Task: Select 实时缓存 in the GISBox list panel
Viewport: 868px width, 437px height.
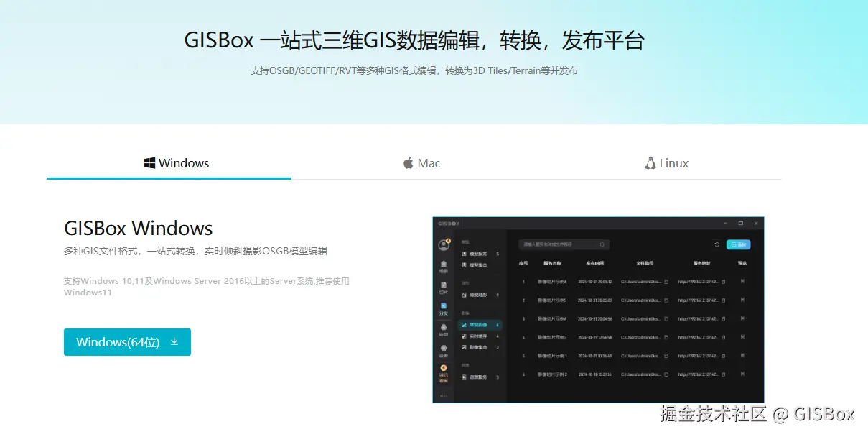Action: [481, 336]
